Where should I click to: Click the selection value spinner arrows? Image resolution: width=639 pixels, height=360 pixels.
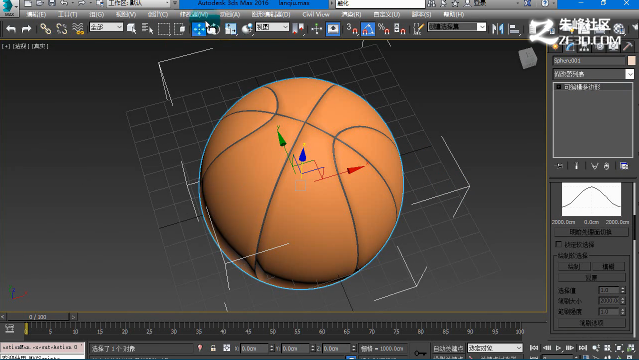coord(622,290)
